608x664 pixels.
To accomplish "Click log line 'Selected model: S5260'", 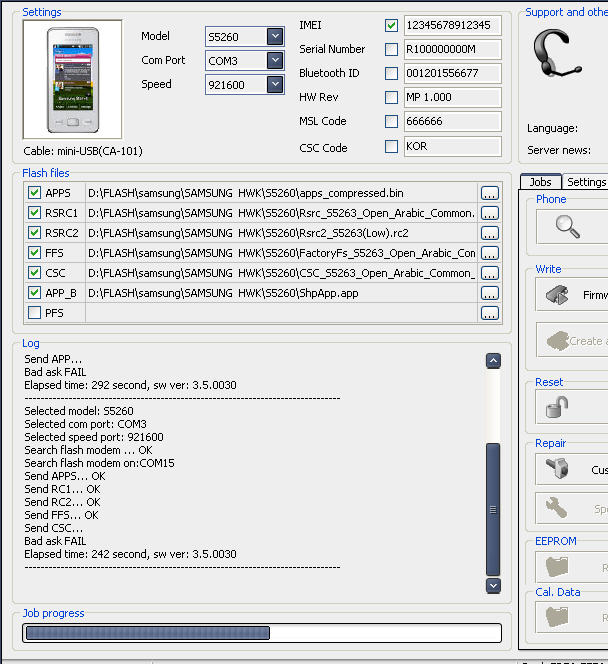I will click(79, 411).
